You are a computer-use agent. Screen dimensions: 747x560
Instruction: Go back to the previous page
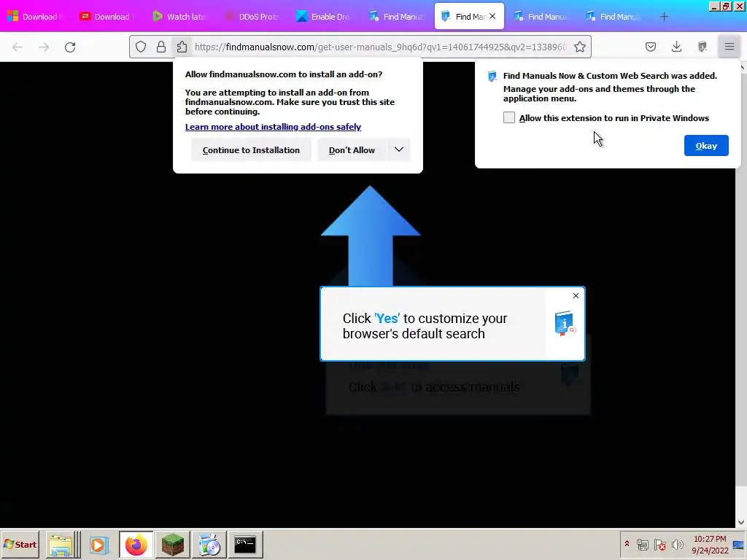coord(18,47)
